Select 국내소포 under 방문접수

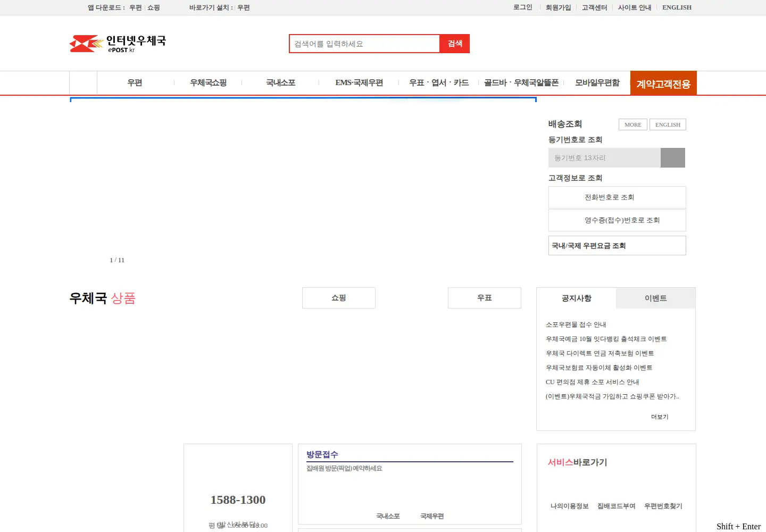point(388,516)
